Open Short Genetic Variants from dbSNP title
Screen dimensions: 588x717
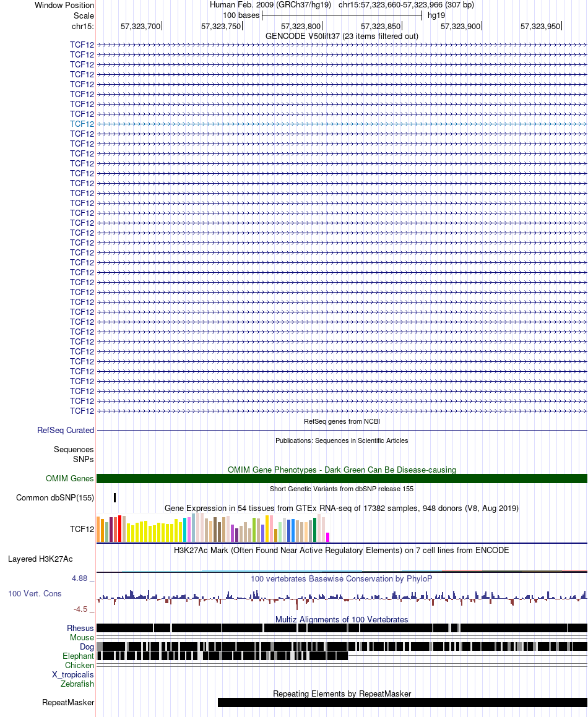(342, 489)
